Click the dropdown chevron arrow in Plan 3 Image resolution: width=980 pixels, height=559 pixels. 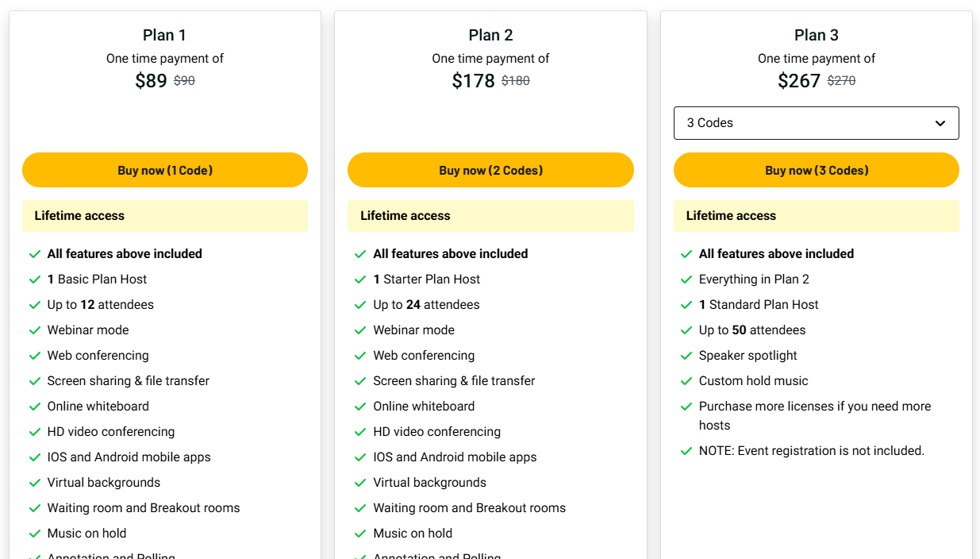coord(940,123)
